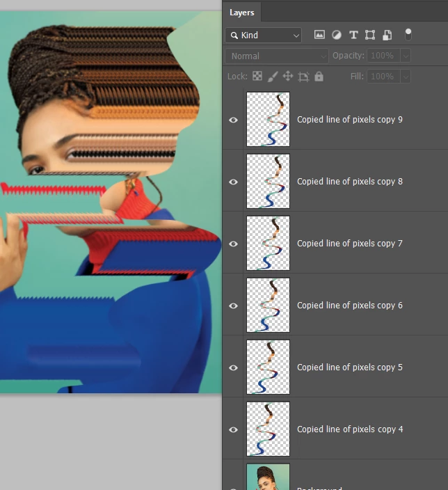448x490 pixels.
Task: Lock position move icon
Action: click(x=288, y=77)
